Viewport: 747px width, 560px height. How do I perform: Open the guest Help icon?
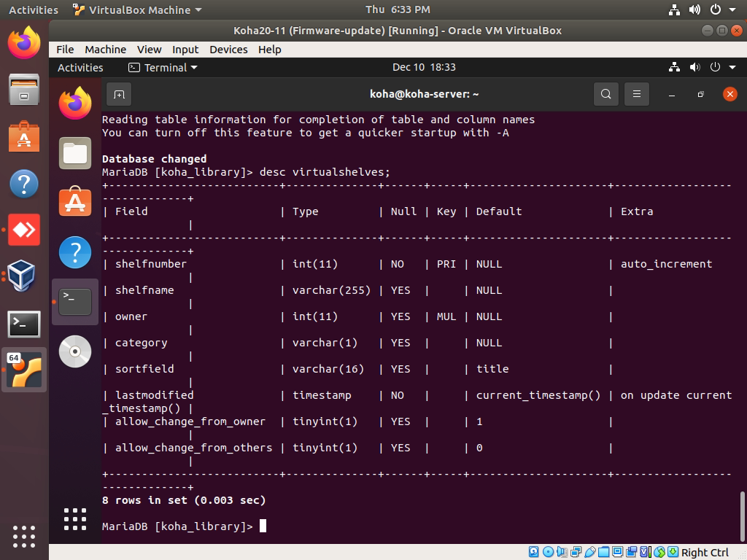coord(75,252)
